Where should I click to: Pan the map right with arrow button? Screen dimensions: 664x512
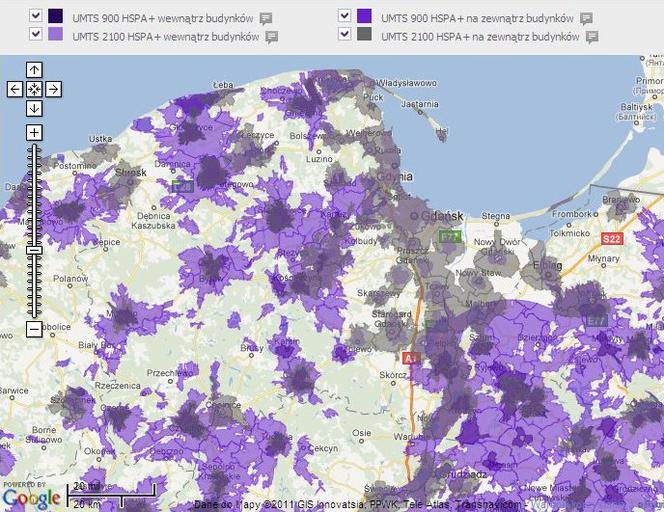[53, 89]
